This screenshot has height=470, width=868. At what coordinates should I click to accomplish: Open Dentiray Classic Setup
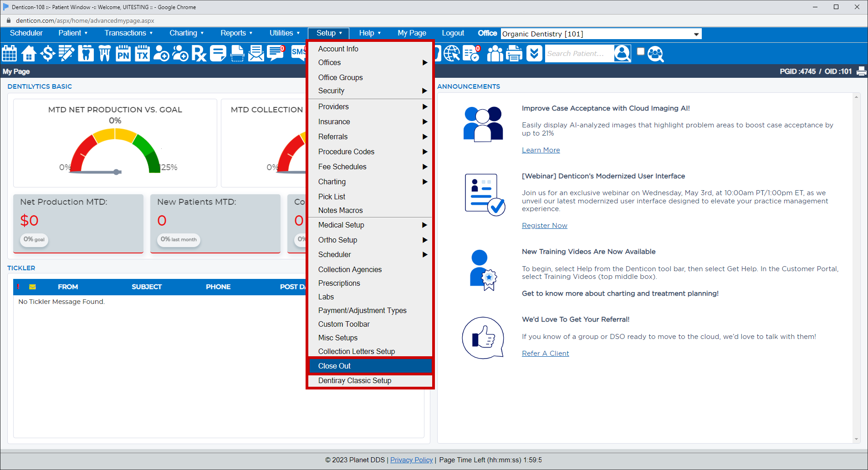(x=354, y=380)
